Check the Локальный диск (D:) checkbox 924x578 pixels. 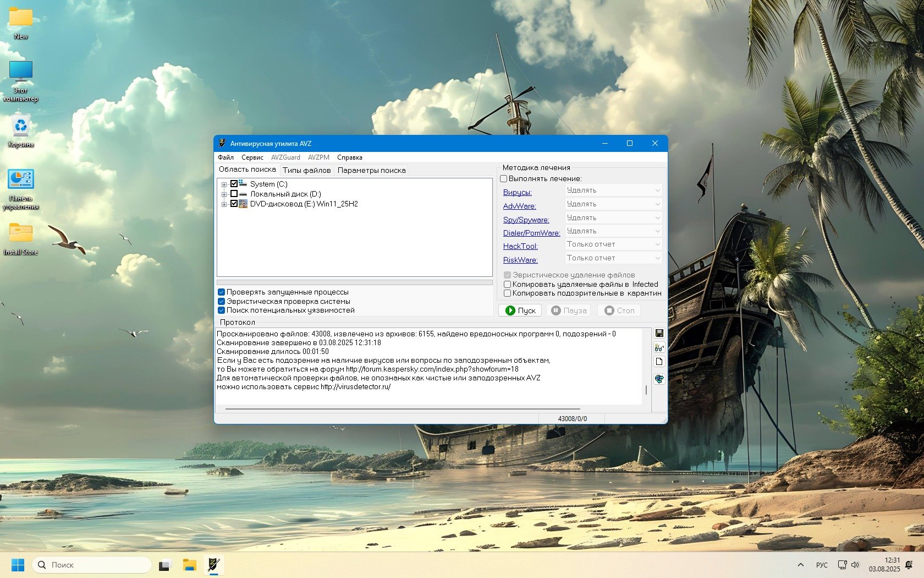point(234,194)
